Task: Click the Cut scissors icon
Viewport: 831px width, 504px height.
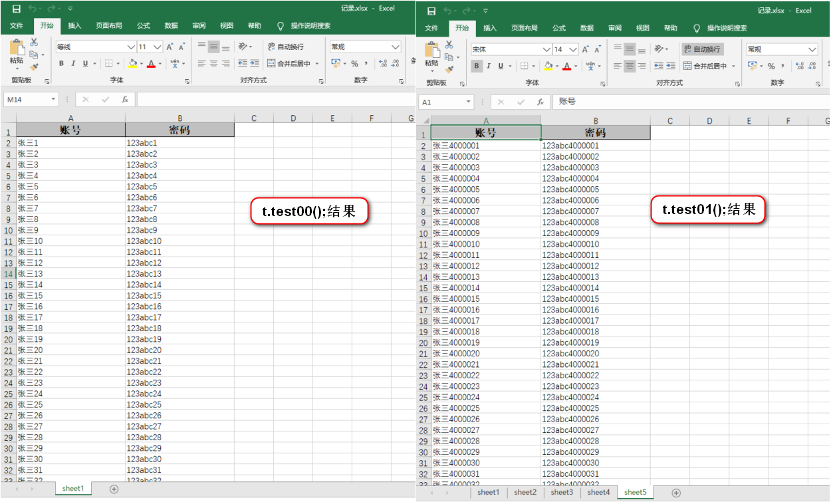Action: 34,42
